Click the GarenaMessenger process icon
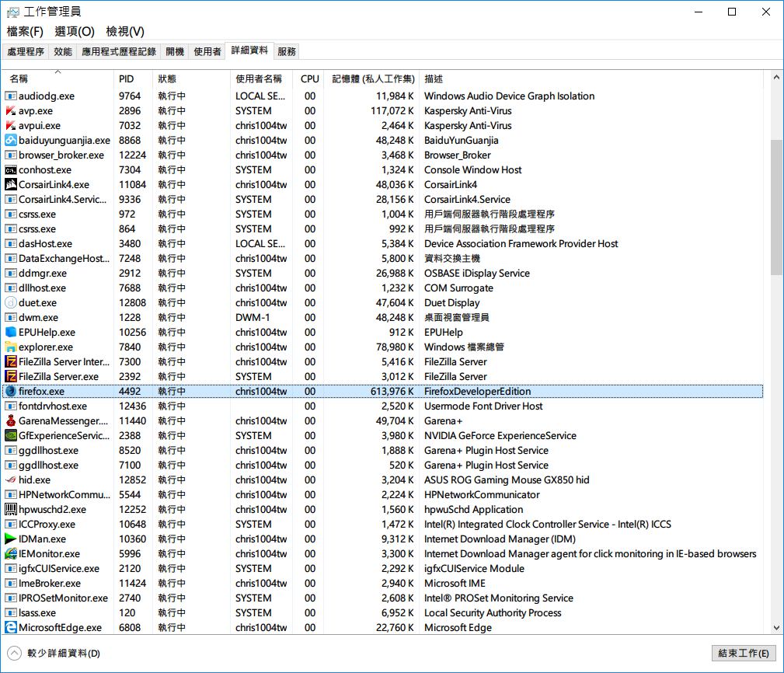This screenshot has height=673, width=784. [11, 421]
